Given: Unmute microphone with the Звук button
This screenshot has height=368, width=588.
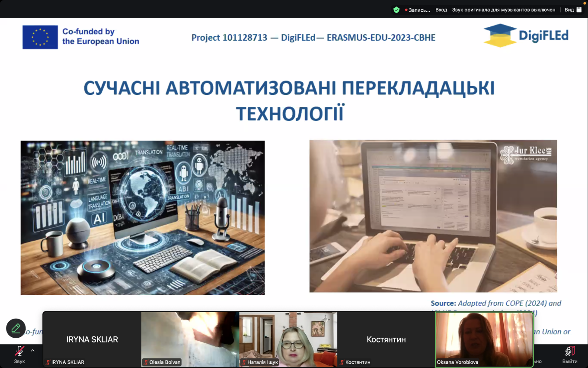Looking at the screenshot, I should coord(19,351).
